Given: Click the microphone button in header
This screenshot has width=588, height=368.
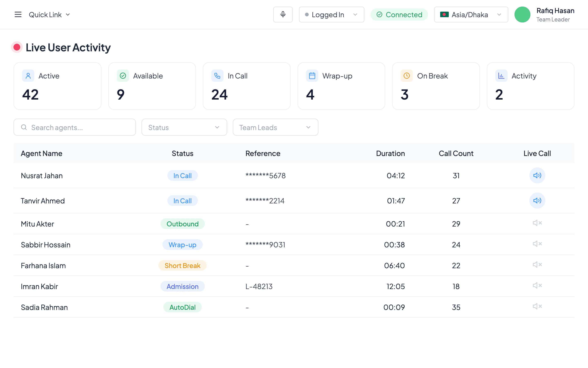Looking at the screenshot, I should click(x=283, y=15).
